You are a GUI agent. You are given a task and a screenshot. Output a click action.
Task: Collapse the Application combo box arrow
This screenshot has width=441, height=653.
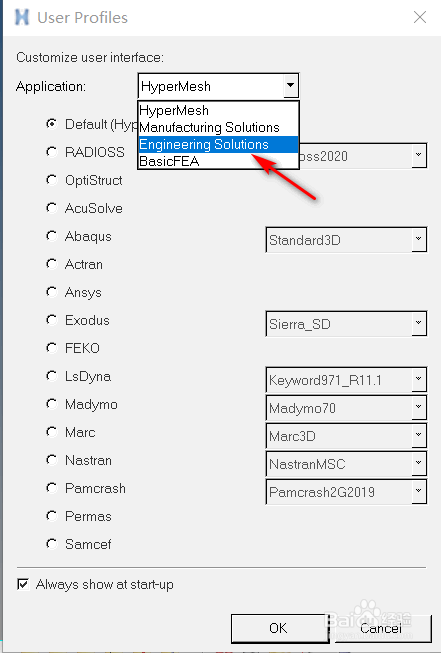point(290,86)
